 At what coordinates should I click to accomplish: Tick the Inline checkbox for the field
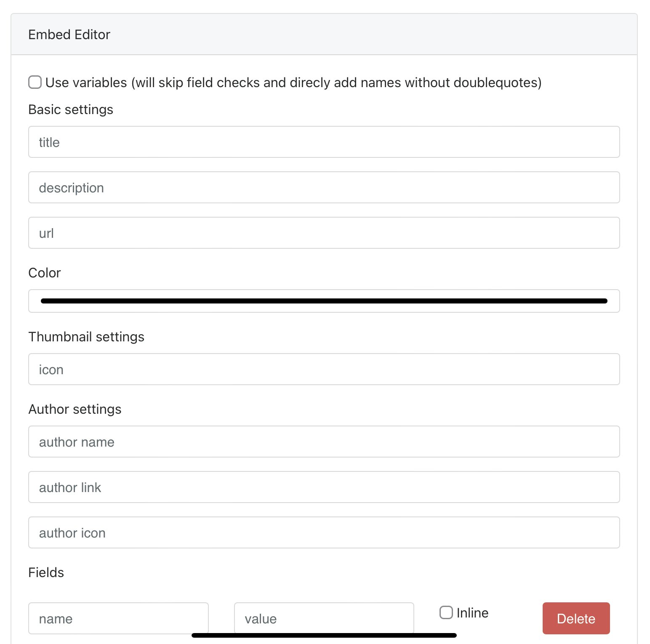click(446, 612)
